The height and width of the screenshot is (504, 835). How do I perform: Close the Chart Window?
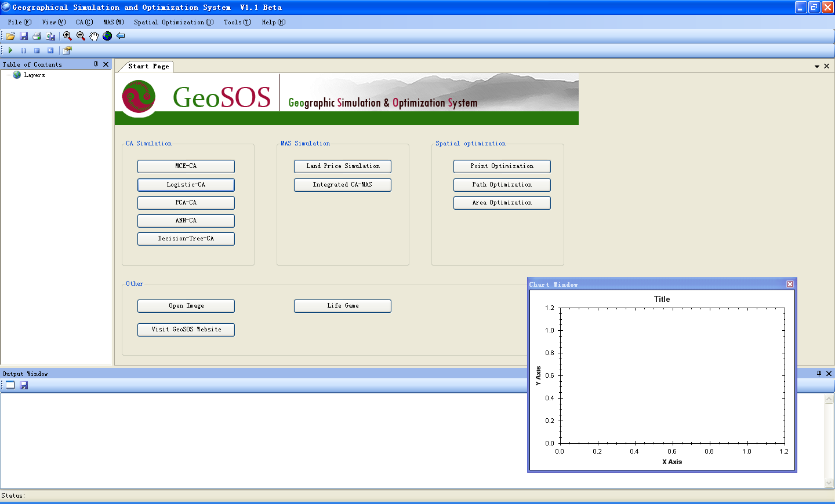pos(790,284)
